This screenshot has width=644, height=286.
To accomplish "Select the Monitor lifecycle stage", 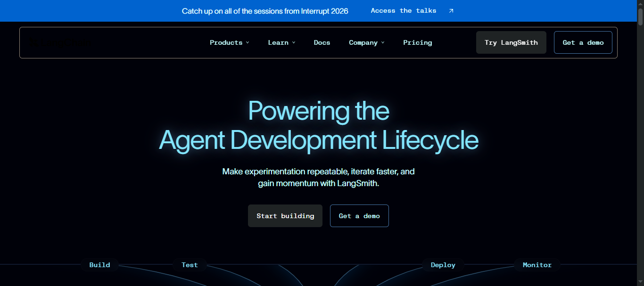I will (x=537, y=265).
